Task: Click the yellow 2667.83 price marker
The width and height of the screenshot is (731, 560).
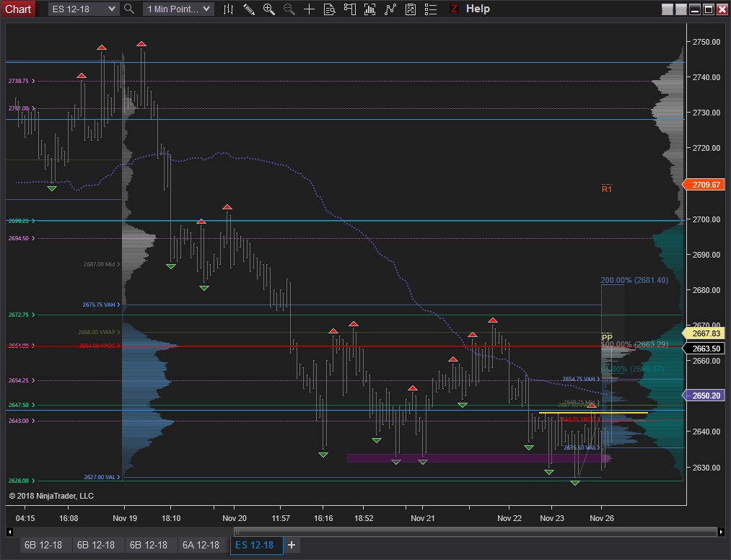Action: [704, 333]
